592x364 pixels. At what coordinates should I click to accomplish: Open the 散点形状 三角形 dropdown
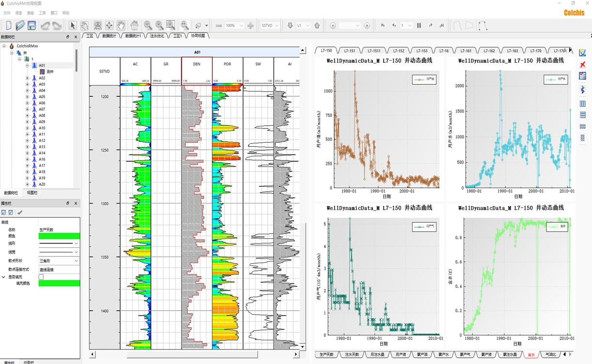click(59, 261)
